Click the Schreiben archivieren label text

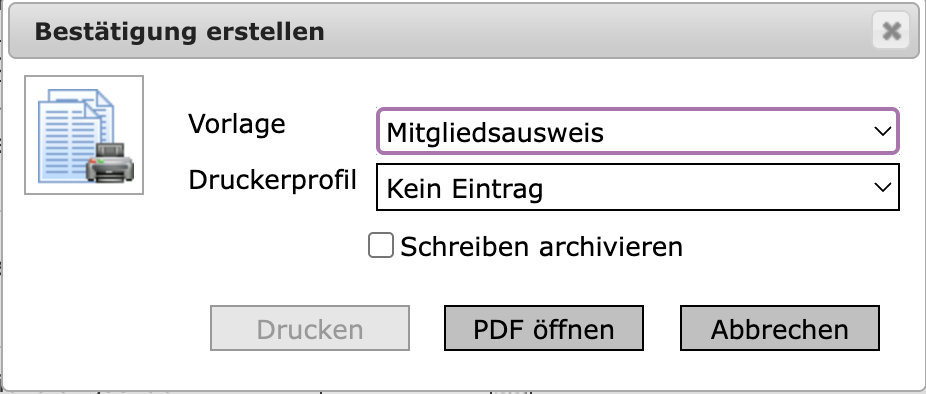pyautogui.click(x=542, y=247)
